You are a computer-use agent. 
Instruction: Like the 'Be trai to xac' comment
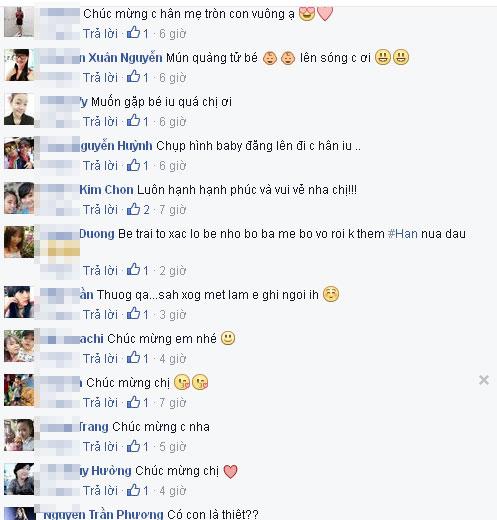point(133,270)
